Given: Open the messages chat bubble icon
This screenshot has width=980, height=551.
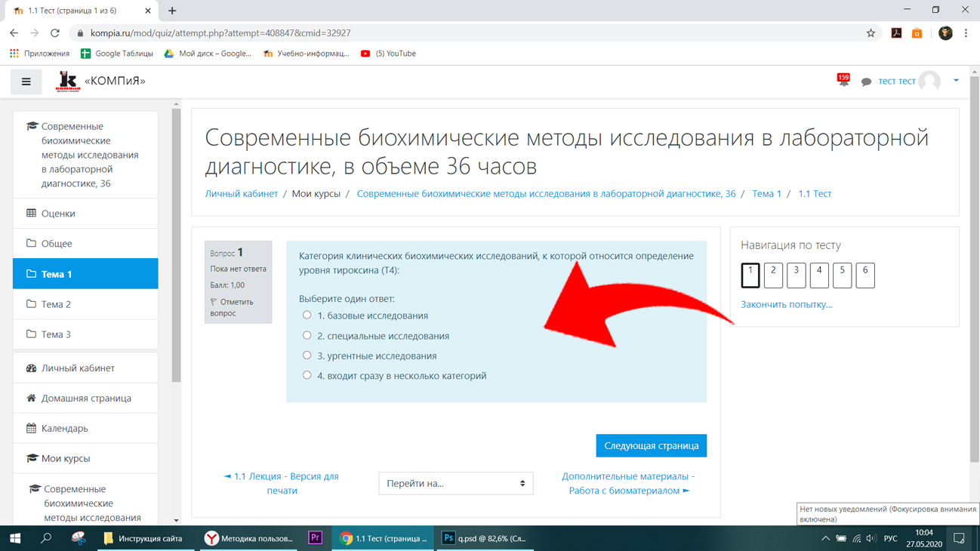Looking at the screenshot, I should (x=866, y=82).
